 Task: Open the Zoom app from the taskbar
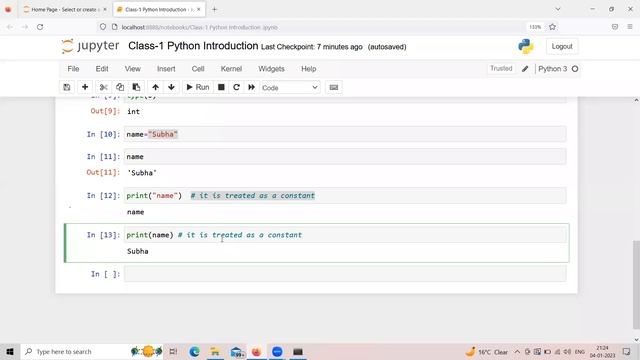coord(277,351)
